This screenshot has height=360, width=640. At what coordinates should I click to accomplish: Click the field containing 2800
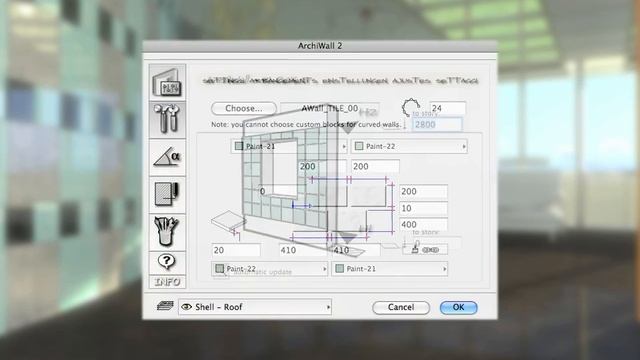pyautogui.click(x=437, y=124)
